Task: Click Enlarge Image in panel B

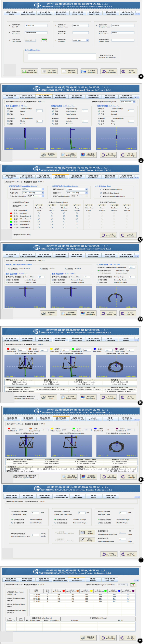Action: [x=68, y=155]
